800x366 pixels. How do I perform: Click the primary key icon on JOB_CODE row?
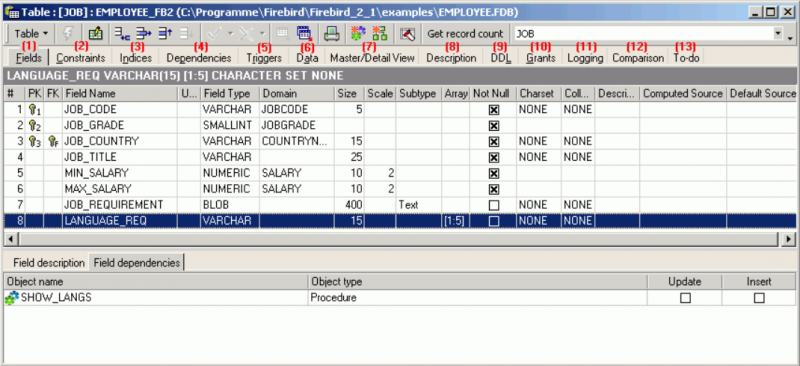(x=34, y=109)
